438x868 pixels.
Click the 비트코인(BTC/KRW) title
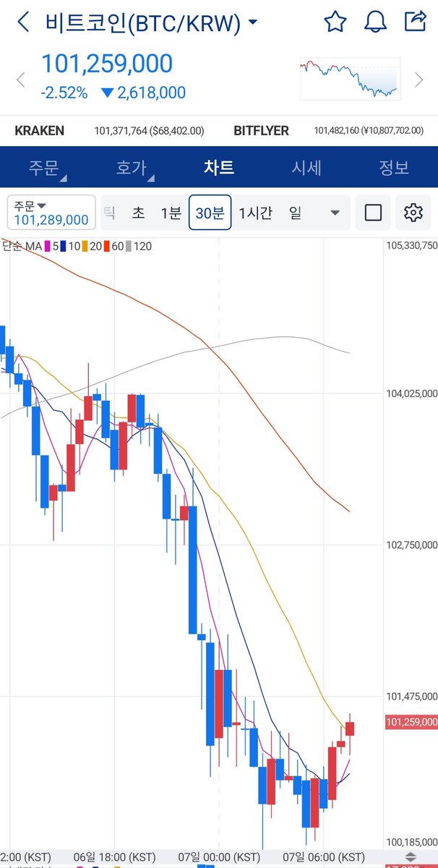142,23
